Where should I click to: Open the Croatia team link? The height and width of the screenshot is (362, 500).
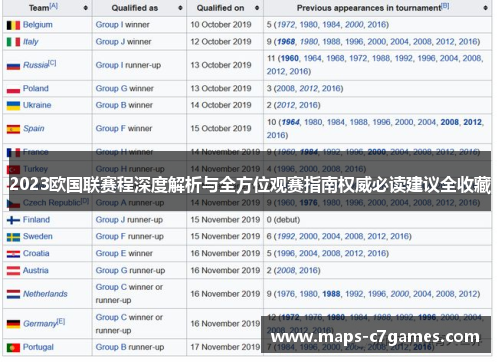[x=36, y=254]
